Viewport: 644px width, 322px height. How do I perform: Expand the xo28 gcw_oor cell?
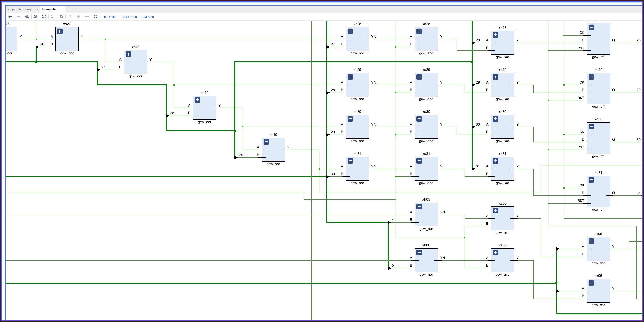(128, 54)
